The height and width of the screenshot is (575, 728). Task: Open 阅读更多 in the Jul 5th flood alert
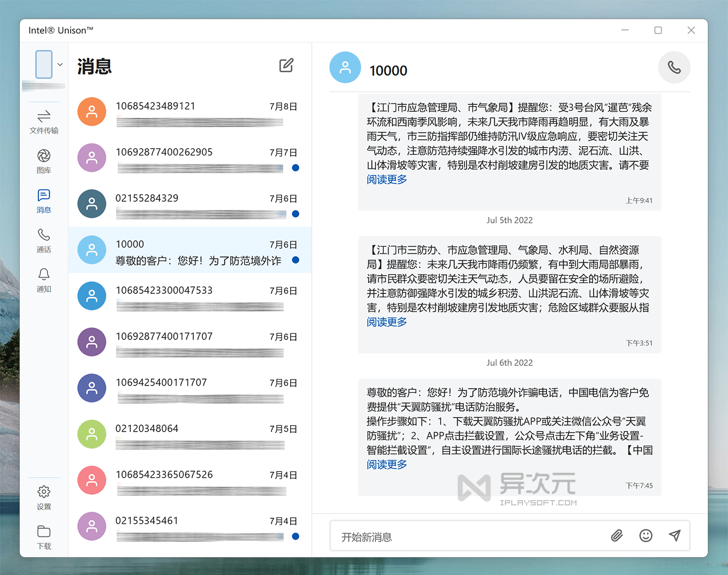386,322
